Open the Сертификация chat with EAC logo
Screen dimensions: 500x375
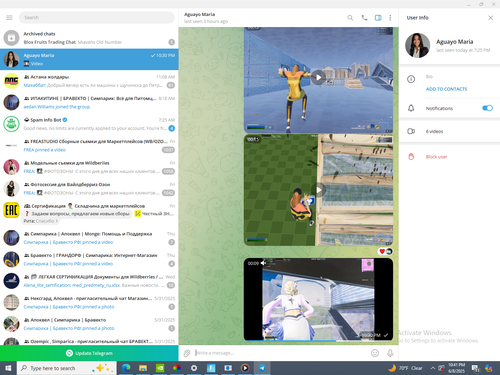click(x=89, y=213)
